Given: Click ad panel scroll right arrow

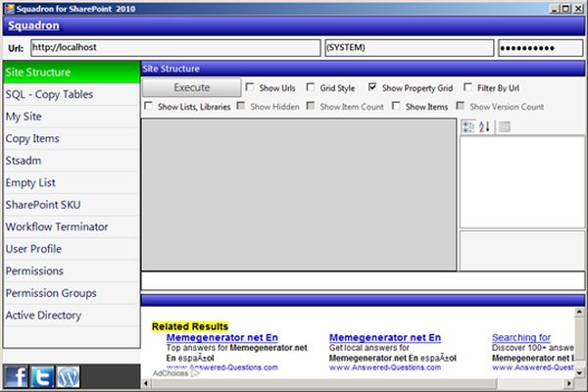Looking at the screenshot, I should [569, 383].
